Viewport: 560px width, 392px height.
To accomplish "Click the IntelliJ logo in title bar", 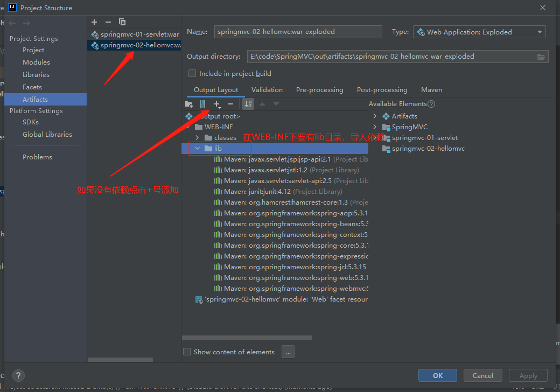I will click(x=12, y=8).
